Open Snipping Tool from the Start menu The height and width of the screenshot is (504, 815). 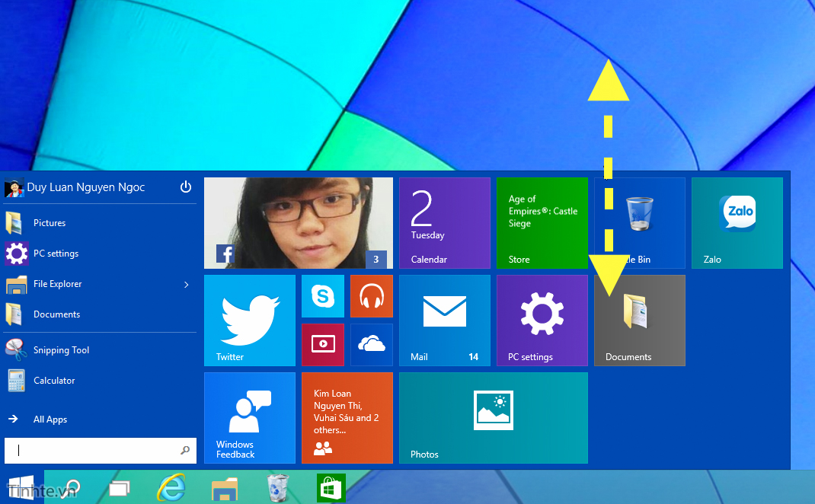(x=61, y=349)
